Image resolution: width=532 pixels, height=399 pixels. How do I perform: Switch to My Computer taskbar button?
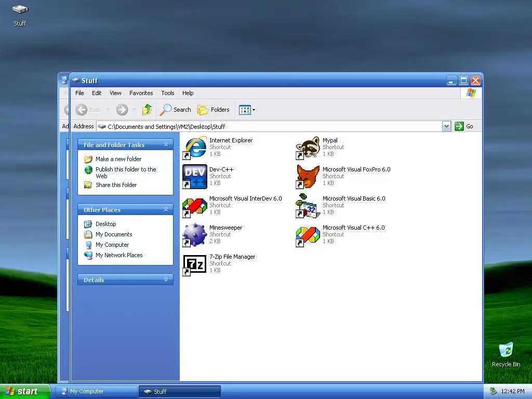coord(96,392)
